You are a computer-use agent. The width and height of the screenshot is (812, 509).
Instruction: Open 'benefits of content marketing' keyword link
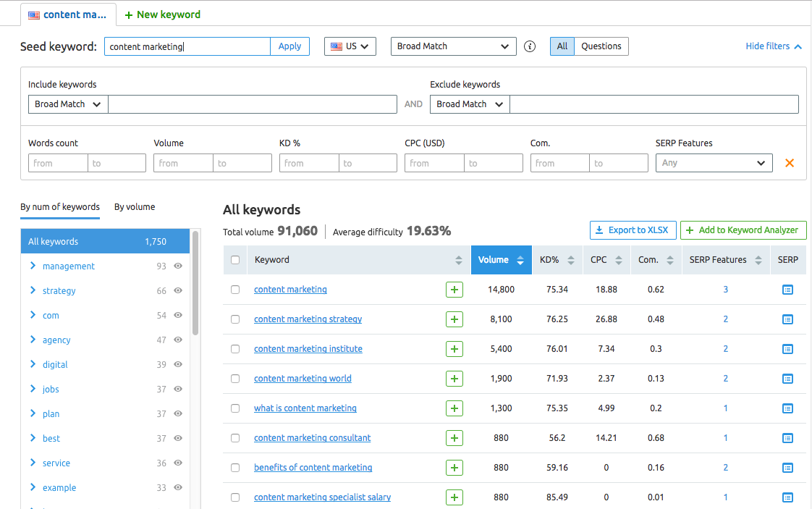pyautogui.click(x=313, y=468)
